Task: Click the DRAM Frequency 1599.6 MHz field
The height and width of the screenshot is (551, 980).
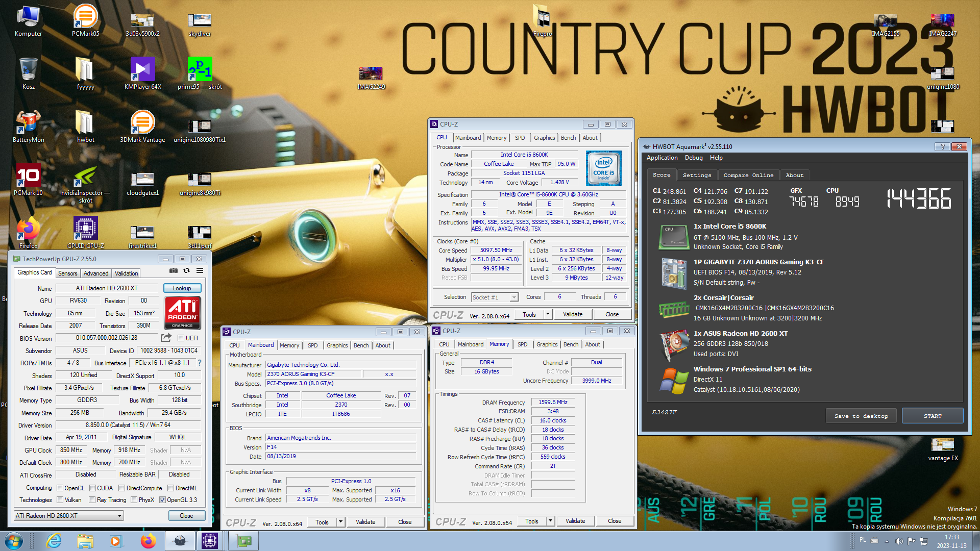Action: tap(553, 402)
